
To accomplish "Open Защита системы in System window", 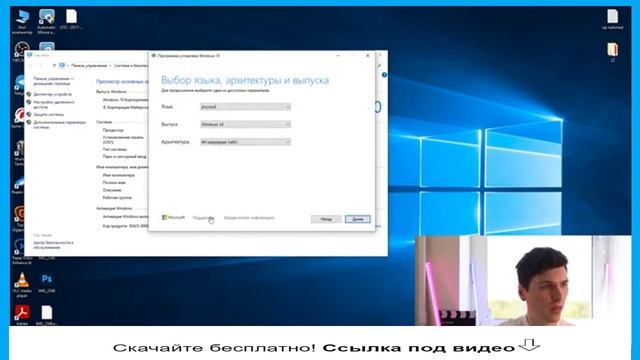I will click(49, 115).
